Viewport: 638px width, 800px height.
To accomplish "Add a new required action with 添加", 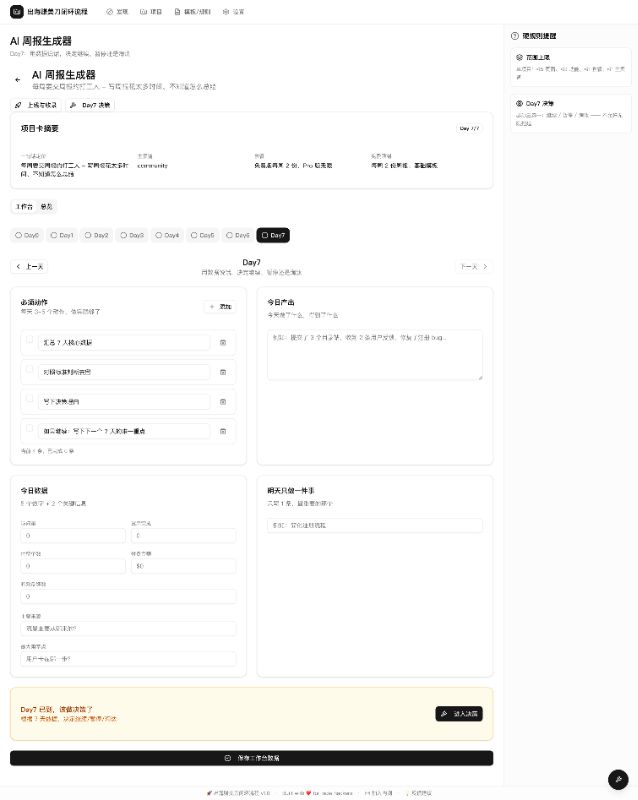I will [x=220, y=307].
